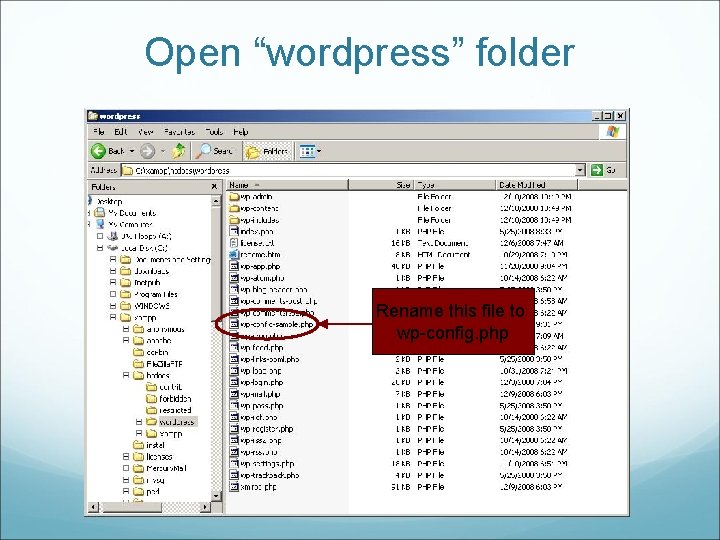Open the Views button
Image resolution: width=720 pixels, height=540 pixels.
pos(307,151)
